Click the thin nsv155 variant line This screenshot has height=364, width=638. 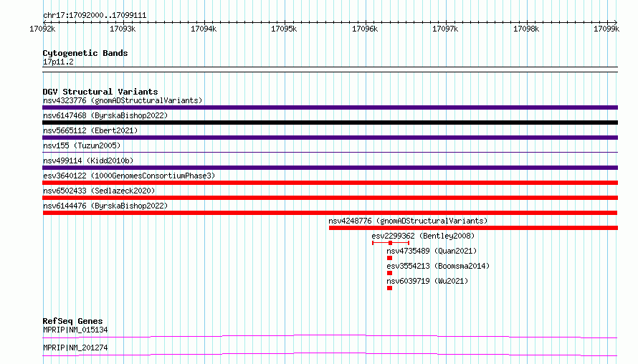330,152
